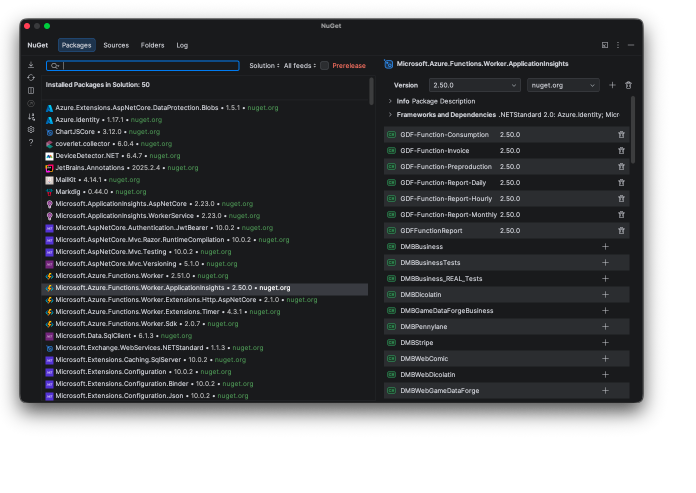
Task: Open the three-dot options menu in header
Action: (618, 45)
